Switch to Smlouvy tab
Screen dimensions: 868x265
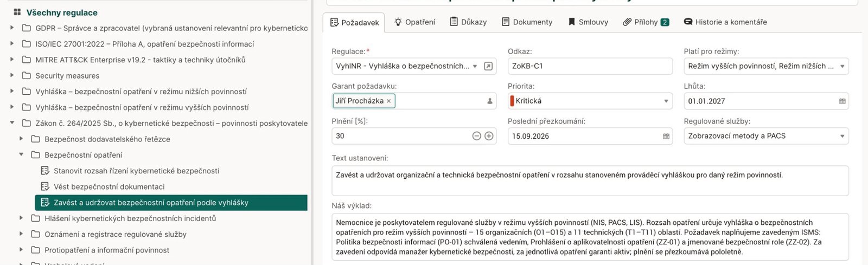588,22
